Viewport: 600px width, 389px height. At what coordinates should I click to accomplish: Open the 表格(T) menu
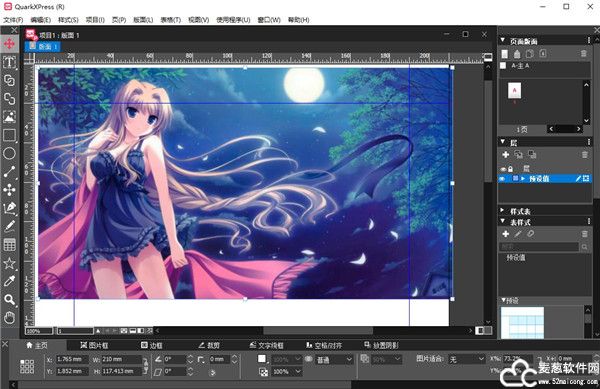tap(170, 20)
